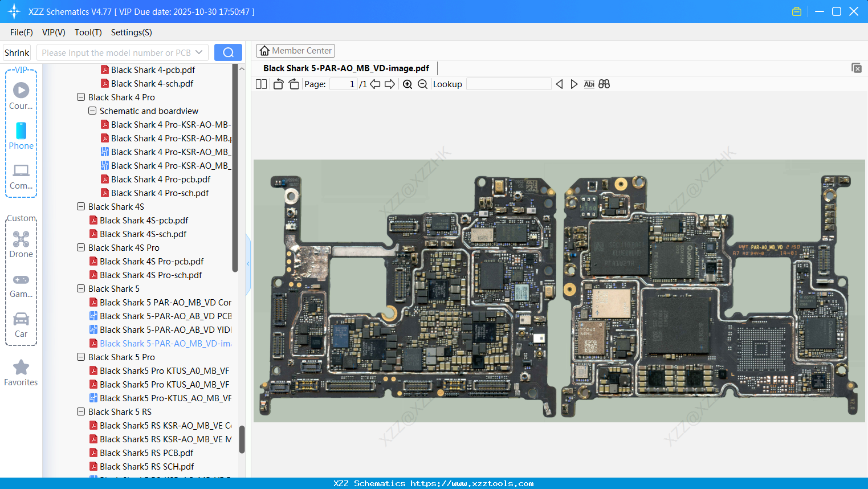
Task: Switch to Black Shark 5-PAR-AO_MB_VD-image.pdf tab
Action: [345, 68]
